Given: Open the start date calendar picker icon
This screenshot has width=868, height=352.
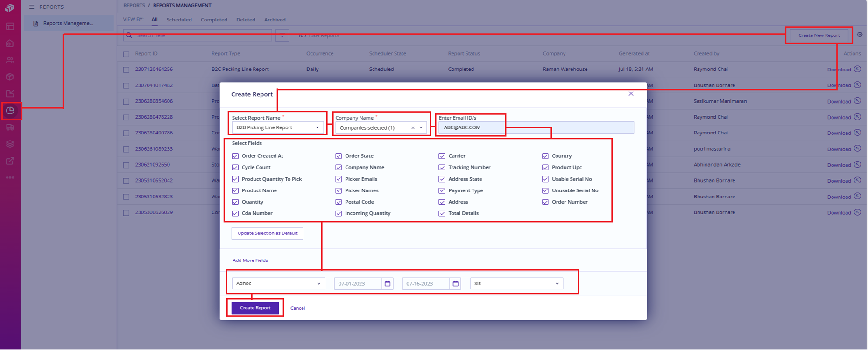Looking at the screenshot, I should (388, 284).
